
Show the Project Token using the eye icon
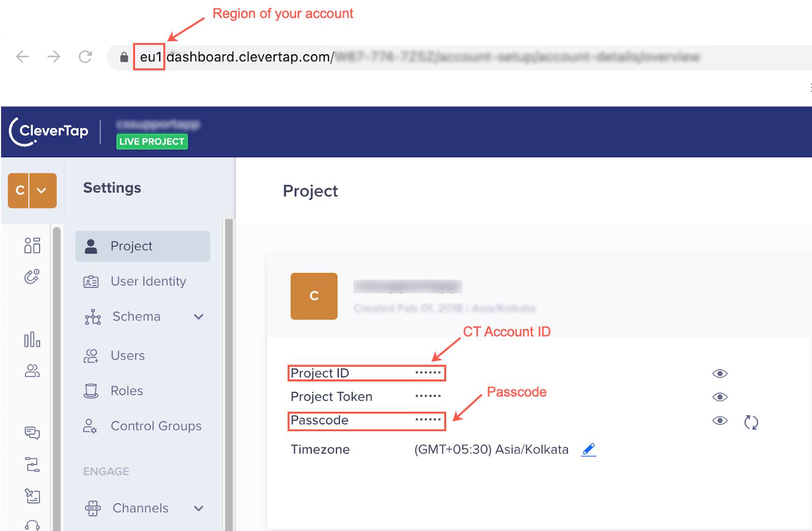[x=720, y=397]
